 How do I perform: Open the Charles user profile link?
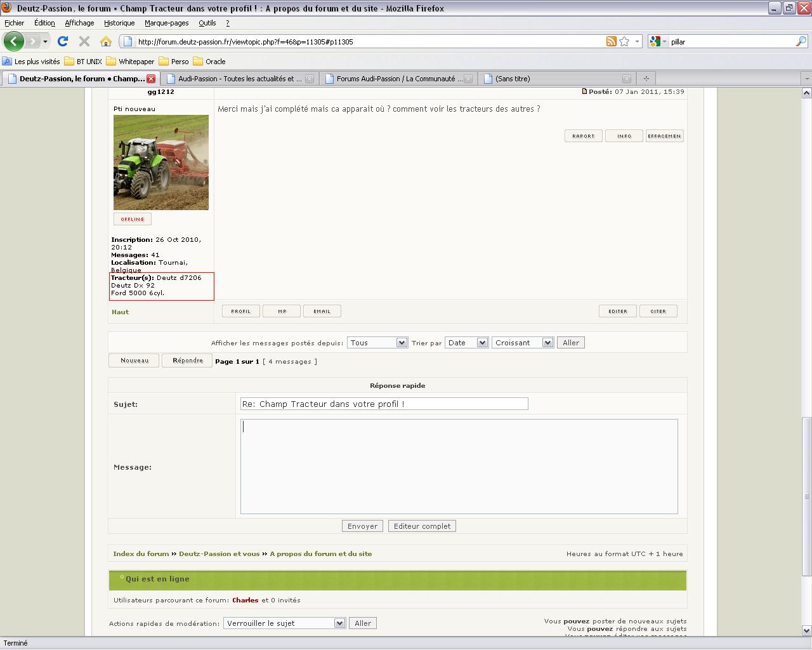[x=246, y=600]
